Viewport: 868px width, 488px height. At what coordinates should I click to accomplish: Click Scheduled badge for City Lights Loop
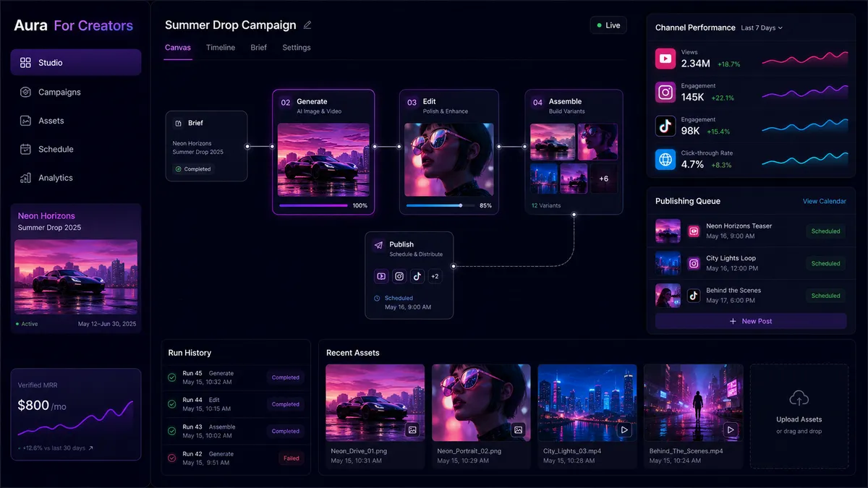coord(825,264)
